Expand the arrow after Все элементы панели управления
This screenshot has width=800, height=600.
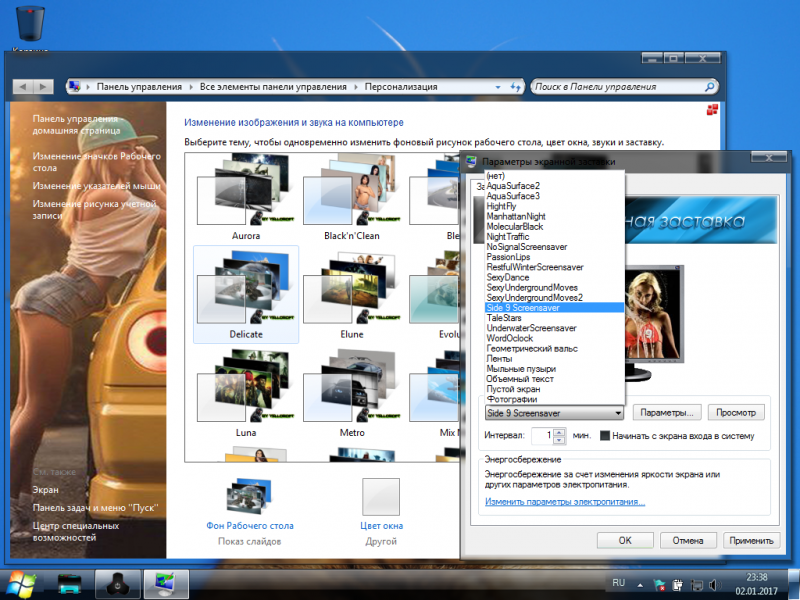356,87
